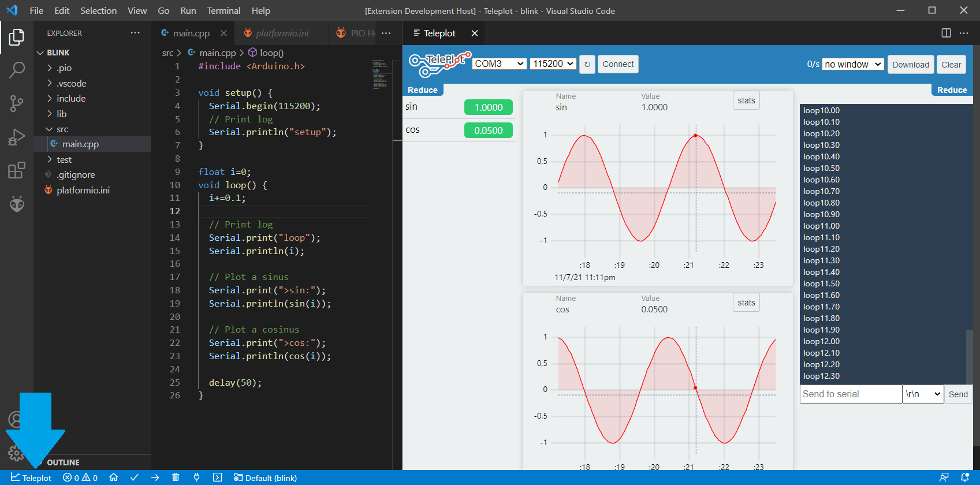Open errors and warnings in status bar
The height and width of the screenshot is (485, 980).
point(80,477)
